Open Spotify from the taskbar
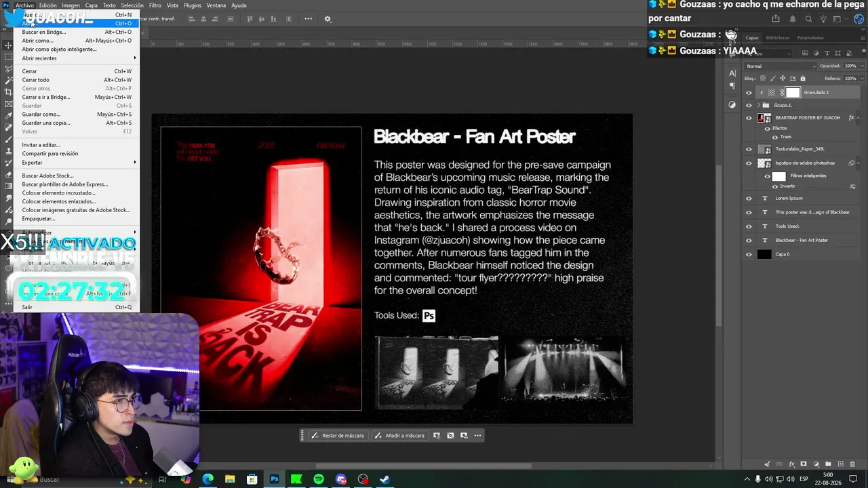 pyautogui.click(x=319, y=479)
